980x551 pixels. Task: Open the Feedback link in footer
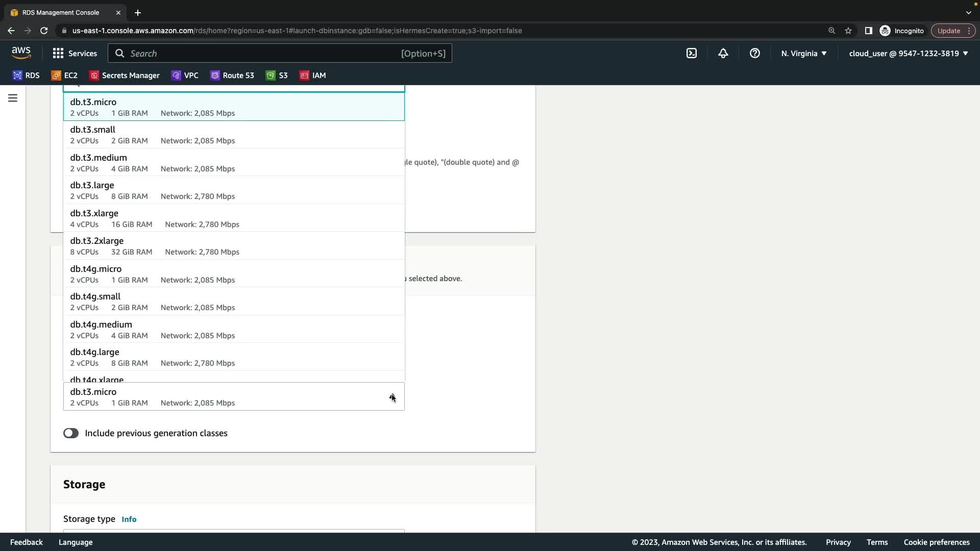(27, 542)
